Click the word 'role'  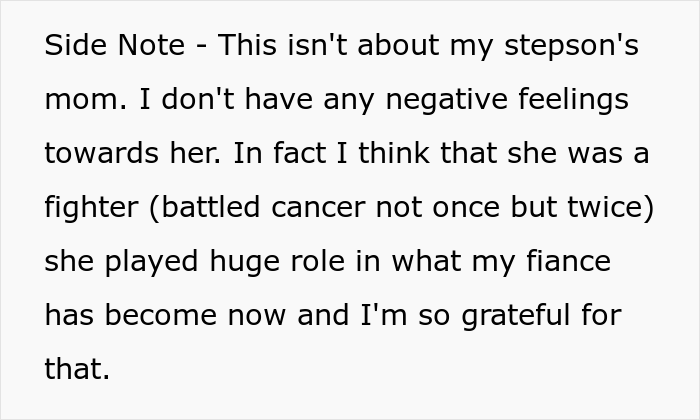pos(318,261)
